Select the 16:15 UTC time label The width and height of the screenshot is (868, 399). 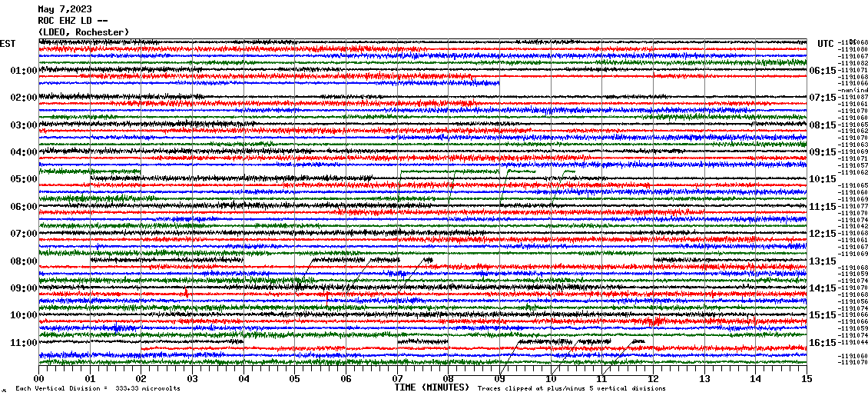click(x=823, y=343)
